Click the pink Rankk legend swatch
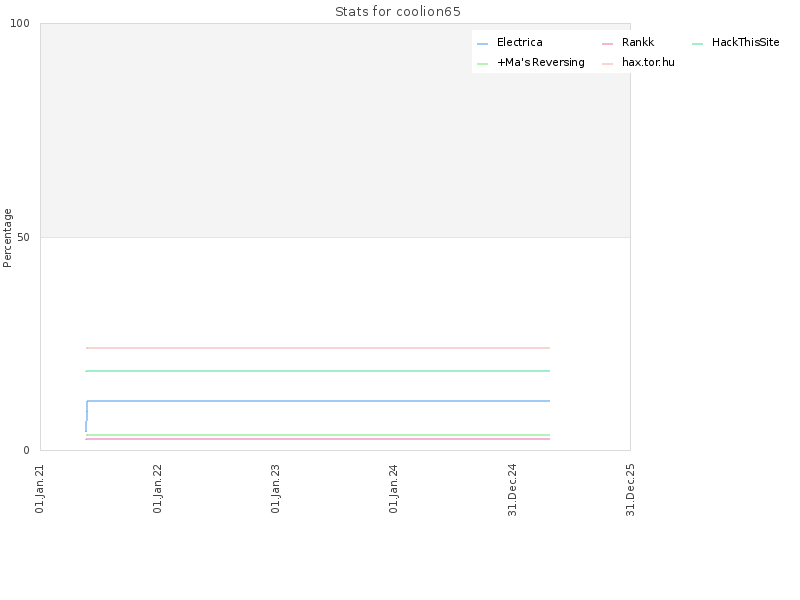The width and height of the screenshot is (800, 600). pyautogui.click(x=607, y=44)
